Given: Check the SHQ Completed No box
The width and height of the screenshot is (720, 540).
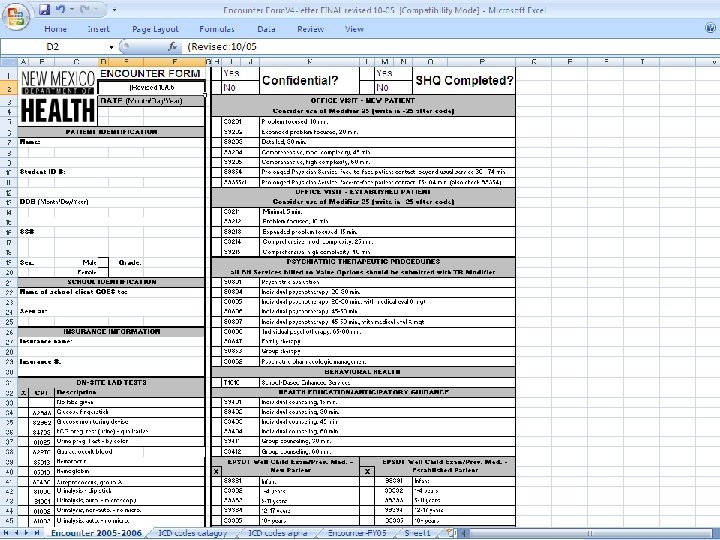Looking at the screenshot, I should point(366,87).
